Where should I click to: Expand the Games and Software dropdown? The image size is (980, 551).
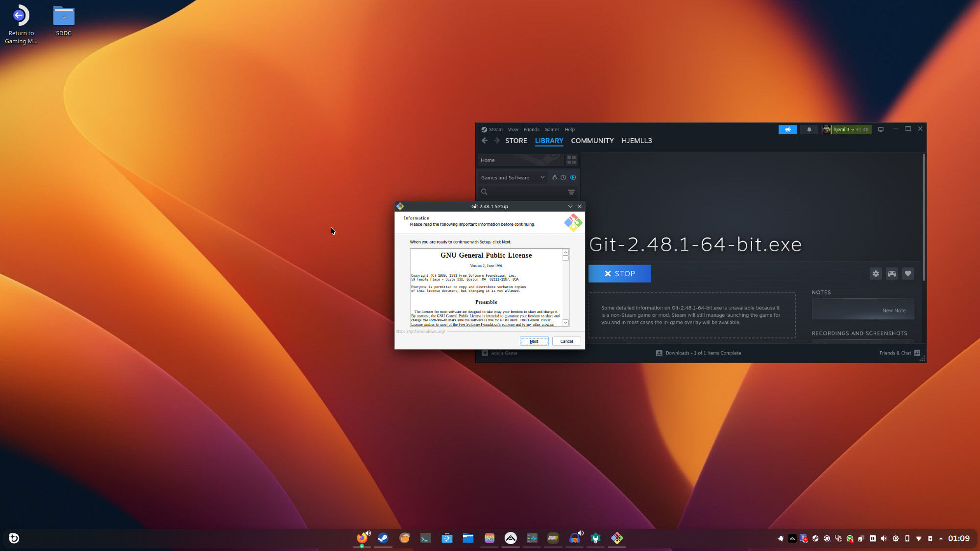point(542,178)
